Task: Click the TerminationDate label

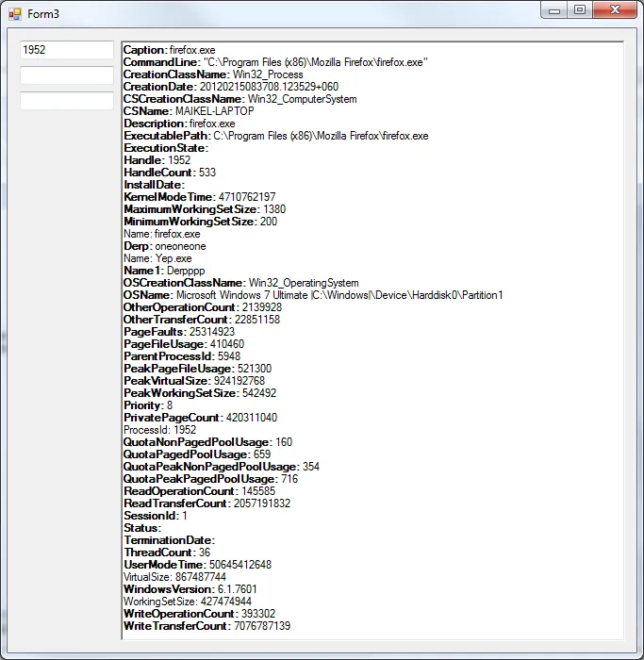Action: tap(169, 540)
